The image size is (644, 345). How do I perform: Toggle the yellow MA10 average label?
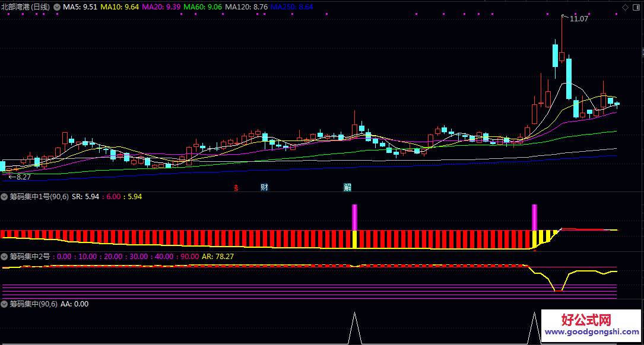(x=120, y=7)
